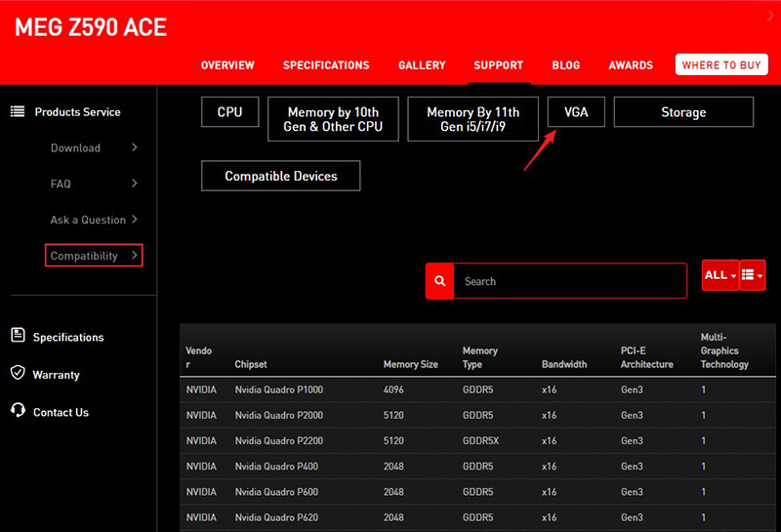Click the Contact Us headset icon

tap(18, 410)
